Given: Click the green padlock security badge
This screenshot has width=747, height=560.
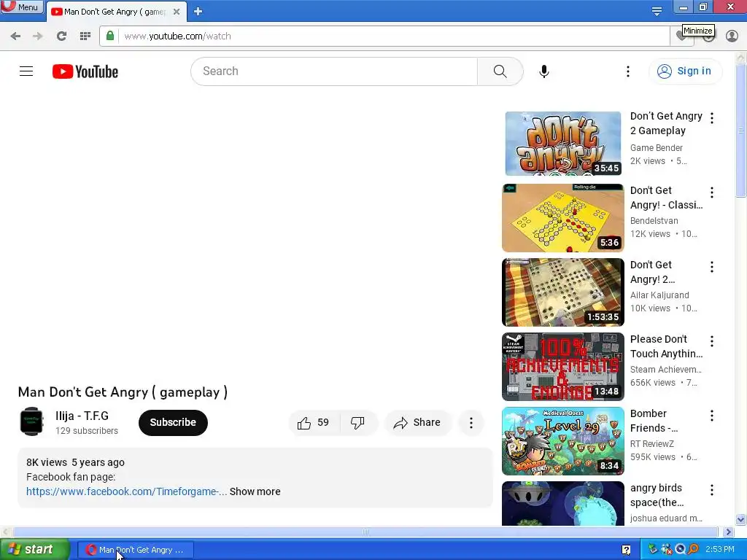Looking at the screenshot, I should coord(110,36).
